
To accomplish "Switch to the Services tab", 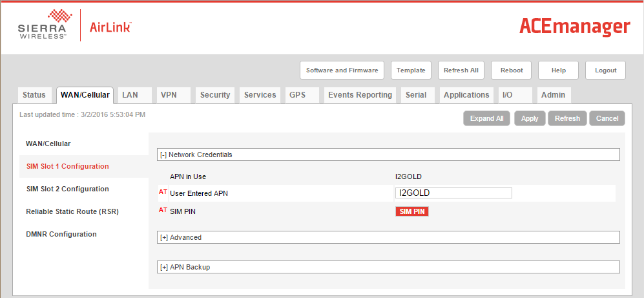I will click(x=260, y=95).
